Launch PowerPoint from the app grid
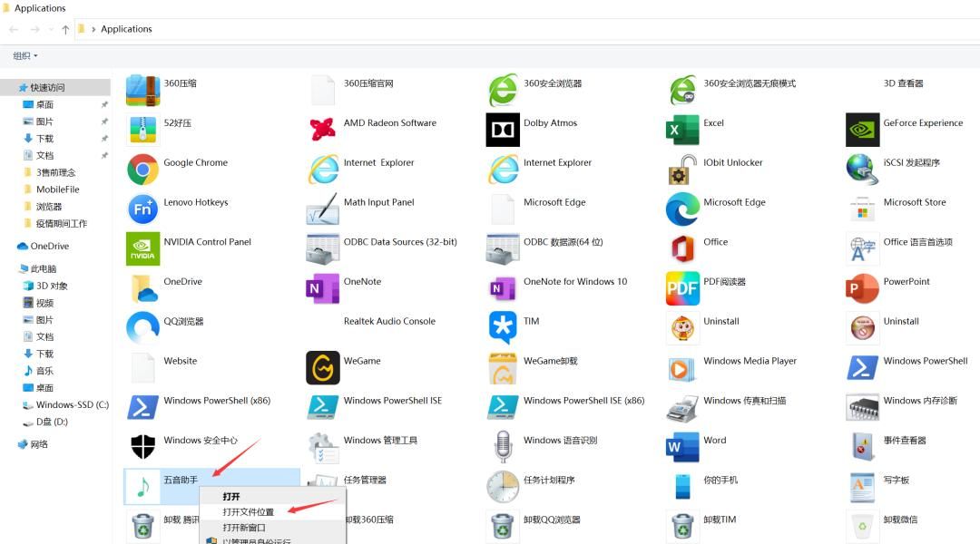The image size is (980, 544). 863,288
